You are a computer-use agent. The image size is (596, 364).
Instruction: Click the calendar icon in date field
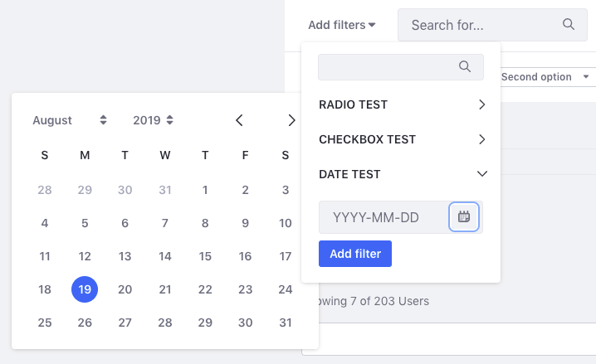click(x=464, y=217)
